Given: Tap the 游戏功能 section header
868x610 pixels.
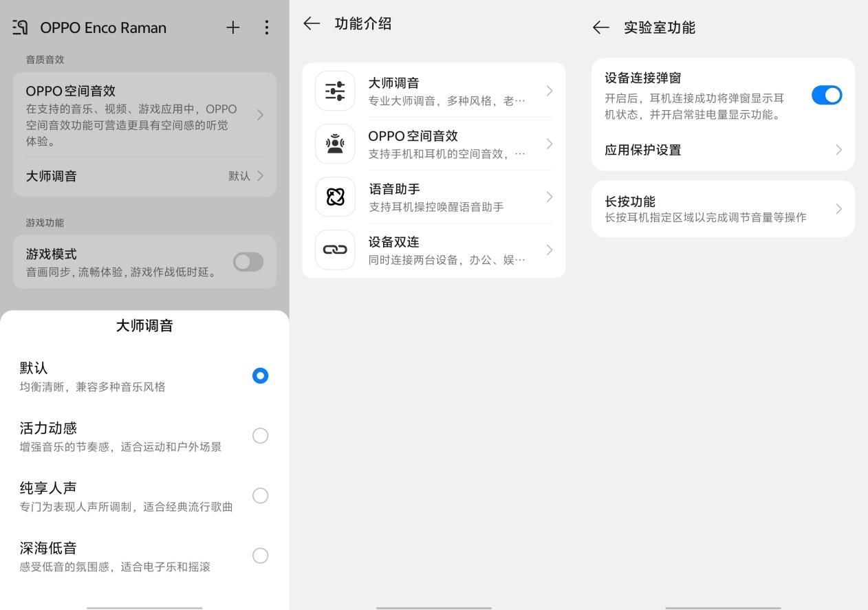Looking at the screenshot, I should click(45, 223).
